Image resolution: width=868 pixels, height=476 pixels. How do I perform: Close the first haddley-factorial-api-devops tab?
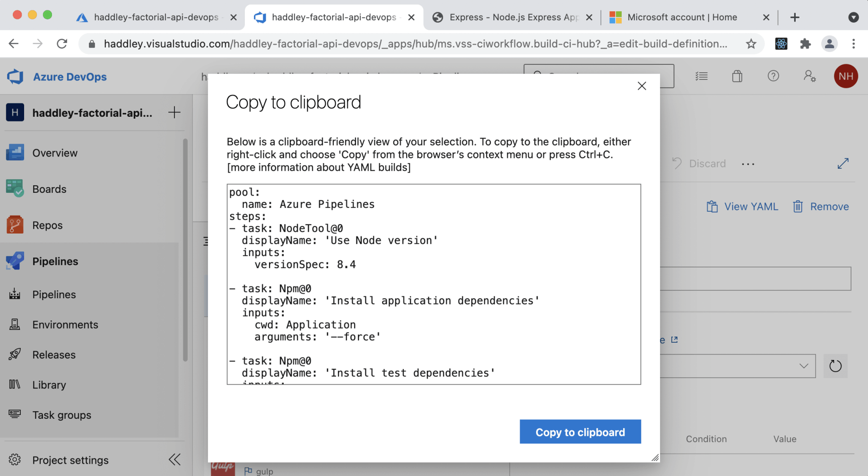click(234, 17)
